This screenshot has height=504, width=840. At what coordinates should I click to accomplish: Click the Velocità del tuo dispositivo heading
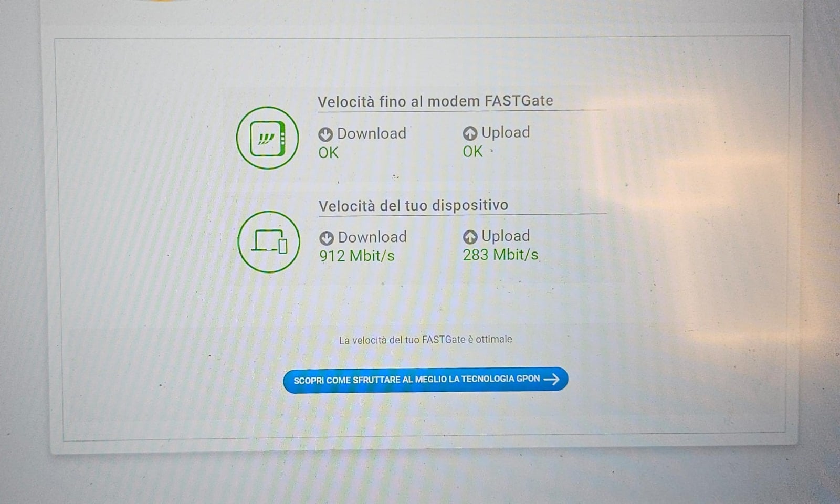point(413,205)
